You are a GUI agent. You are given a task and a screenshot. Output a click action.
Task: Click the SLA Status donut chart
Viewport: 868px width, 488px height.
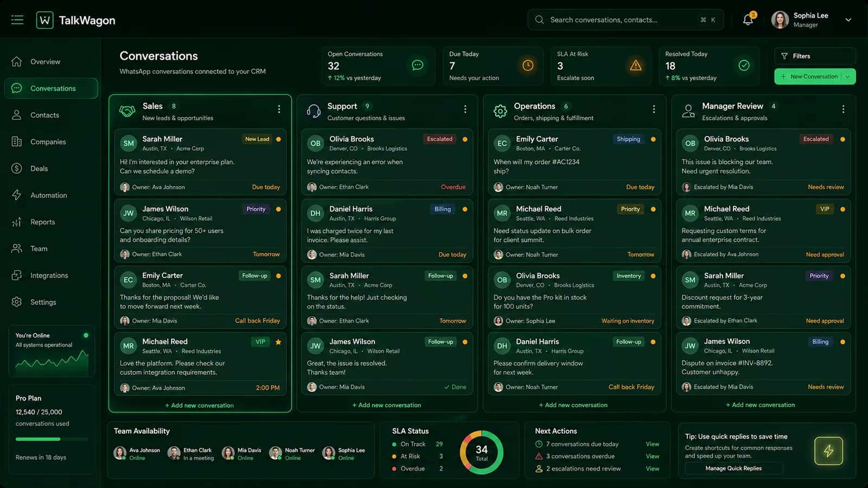pos(482,452)
